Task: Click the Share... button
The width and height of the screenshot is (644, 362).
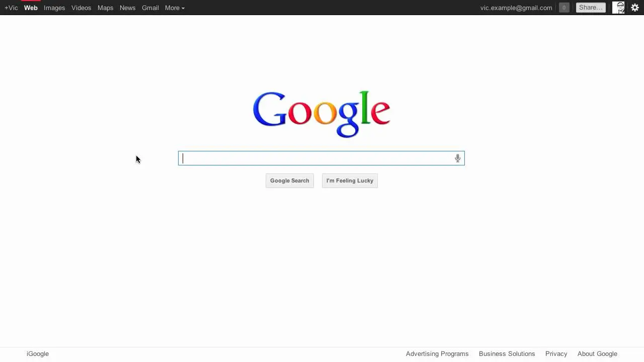Action: (591, 8)
